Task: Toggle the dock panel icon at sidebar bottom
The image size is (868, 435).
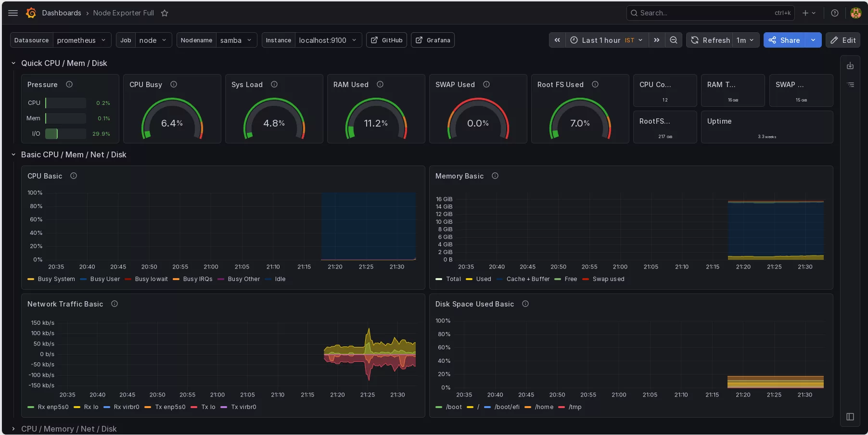Action: (850, 417)
